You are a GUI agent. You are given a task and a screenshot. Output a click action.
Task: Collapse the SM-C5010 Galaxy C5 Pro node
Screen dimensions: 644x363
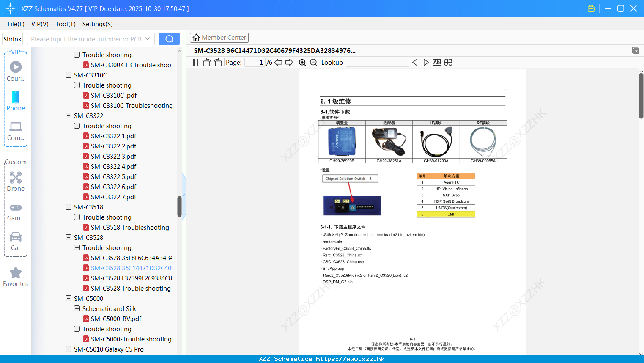pos(69,349)
